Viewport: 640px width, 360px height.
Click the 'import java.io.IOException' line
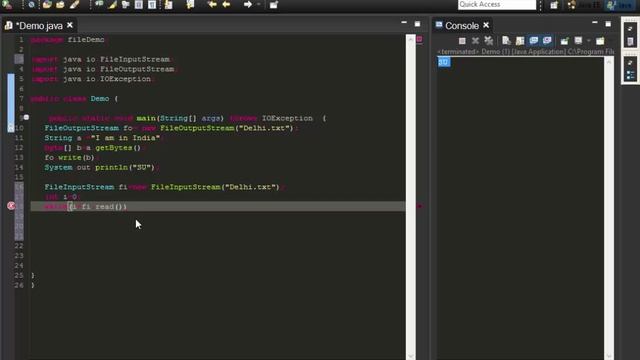[92, 79]
